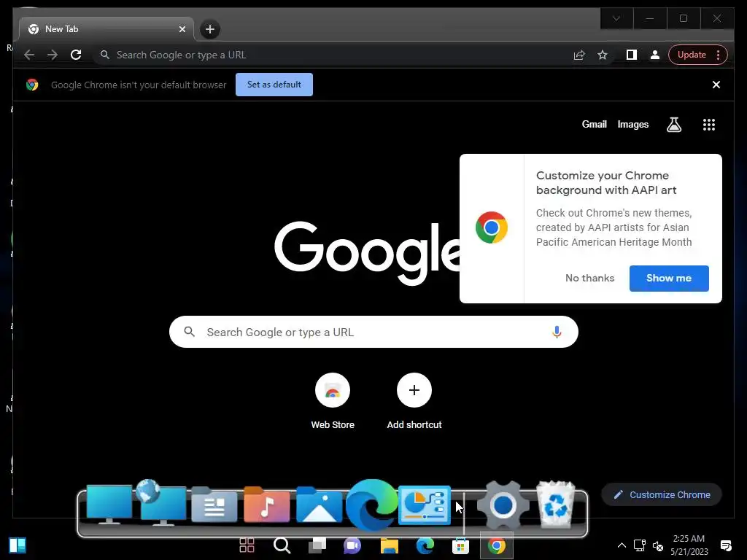The width and height of the screenshot is (747, 560).
Task: Start voice search with microphone
Action: pyautogui.click(x=557, y=332)
